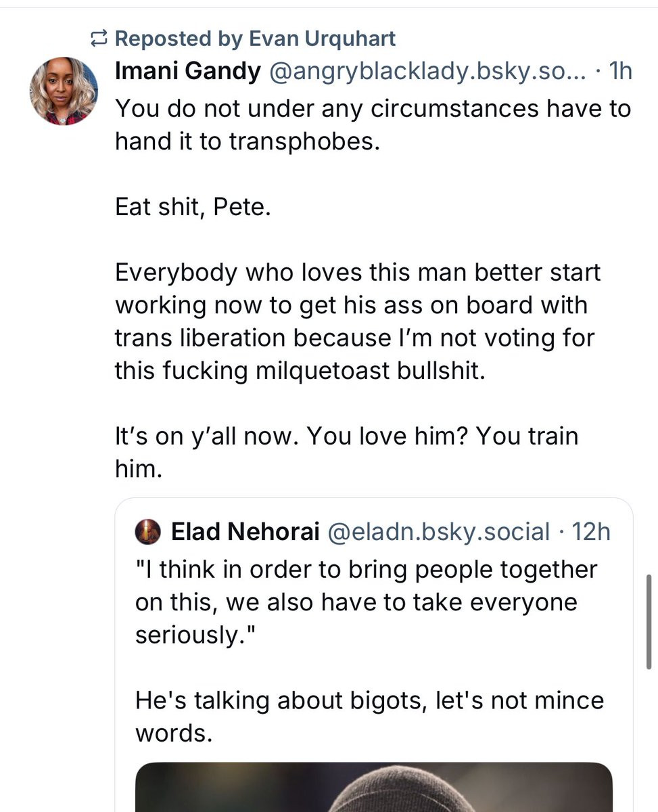The width and height of the screenshot is (658, 812).
Task: Click the "You love him? You train him." paragraph
Action: point(346,452)
